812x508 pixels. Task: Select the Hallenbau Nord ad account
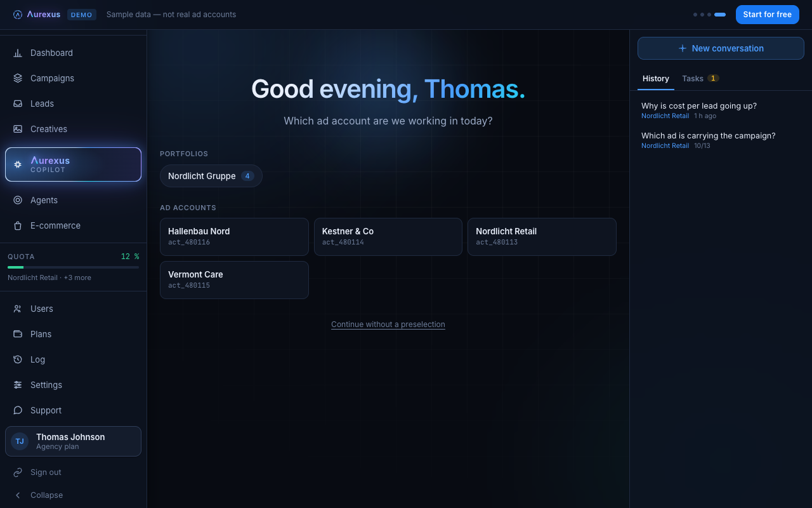tap(234, 237)
